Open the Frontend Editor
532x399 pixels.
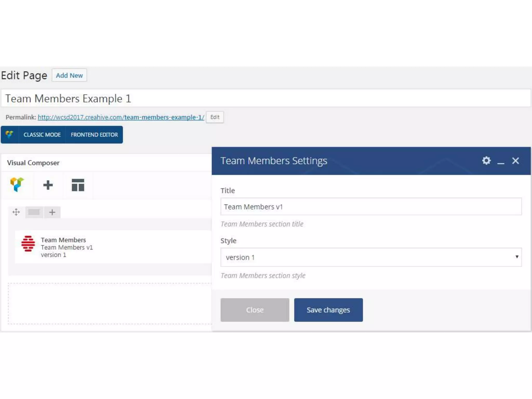point(94,135)
